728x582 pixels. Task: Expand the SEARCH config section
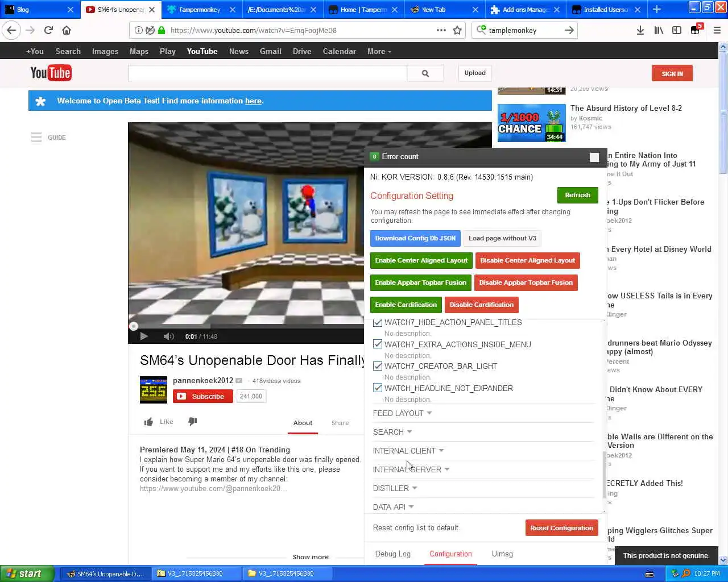coord(392,432)
